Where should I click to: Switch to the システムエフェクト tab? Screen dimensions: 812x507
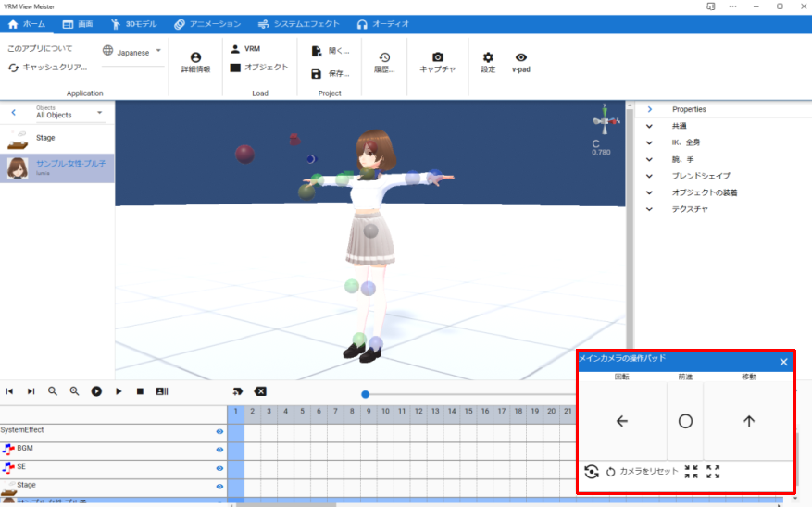(x=299, y=24)
